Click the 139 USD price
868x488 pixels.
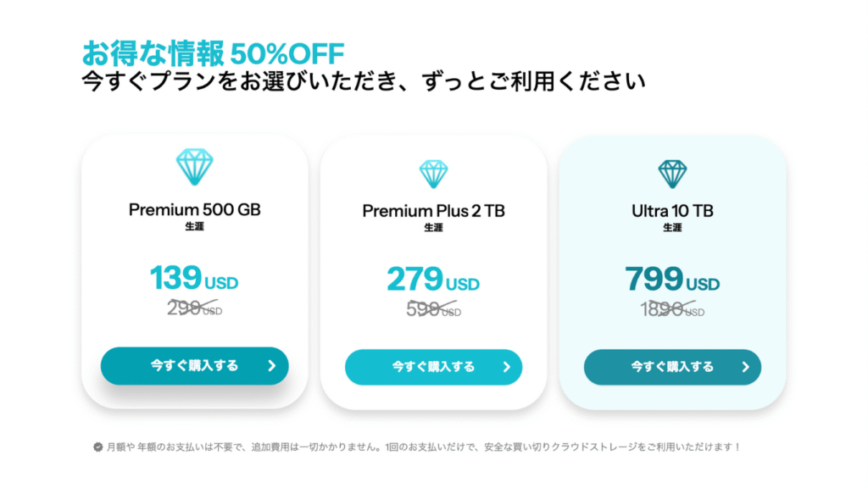(194, 278)
